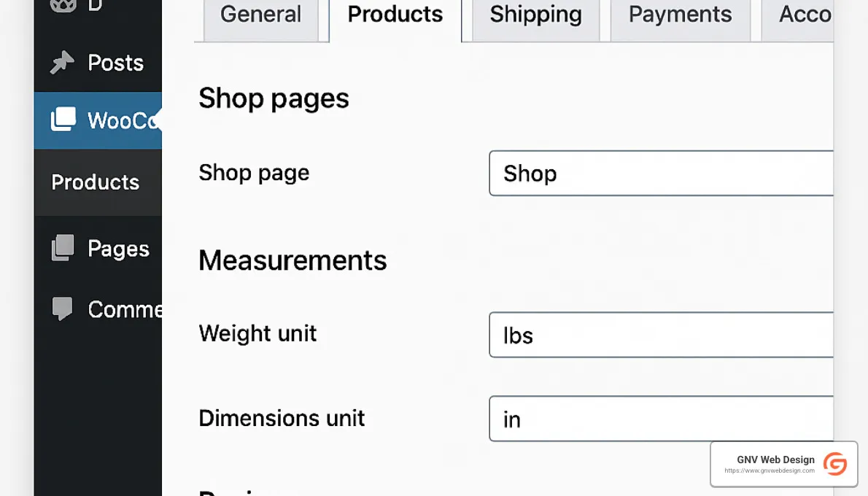
Task: Switch to the General settings tab
Action: [x=260, y=14]
